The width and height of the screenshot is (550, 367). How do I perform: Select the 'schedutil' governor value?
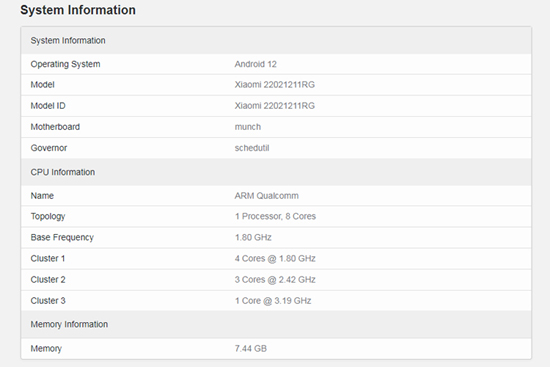[x=252, y=148]
